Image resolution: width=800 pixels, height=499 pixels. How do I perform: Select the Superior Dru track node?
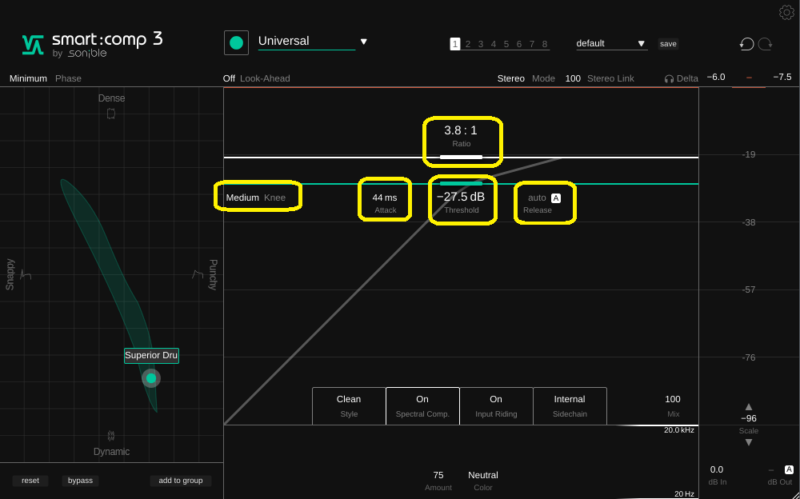click(x=151, y=378)
